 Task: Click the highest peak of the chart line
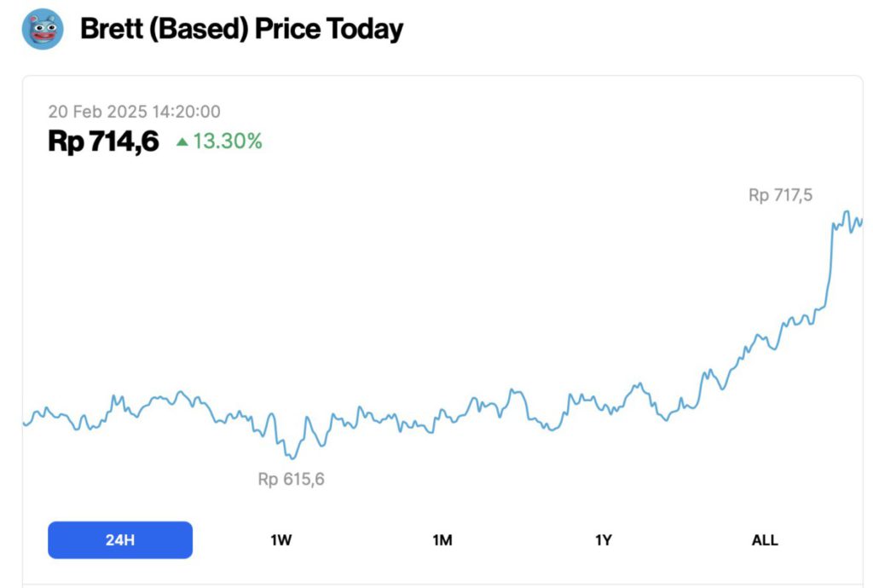pos(847,211)
